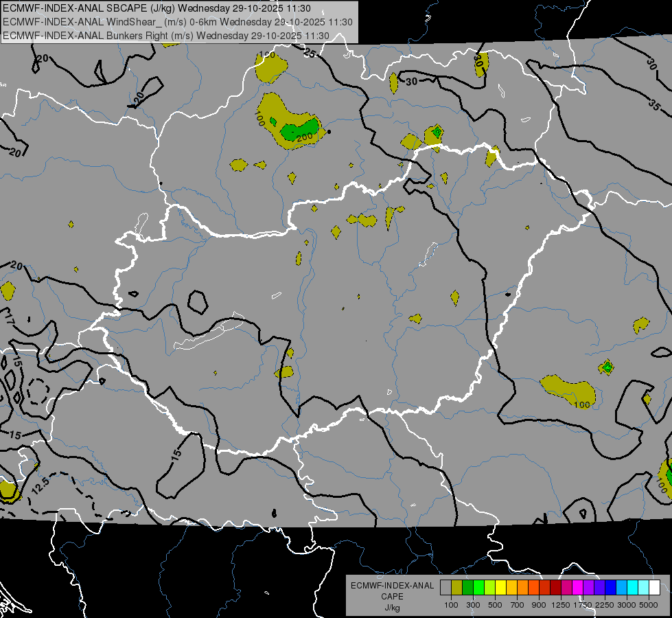This screenshot has height=618, width=672.
Task: Click the 35 contour label on the map
Action: [653, 104]
